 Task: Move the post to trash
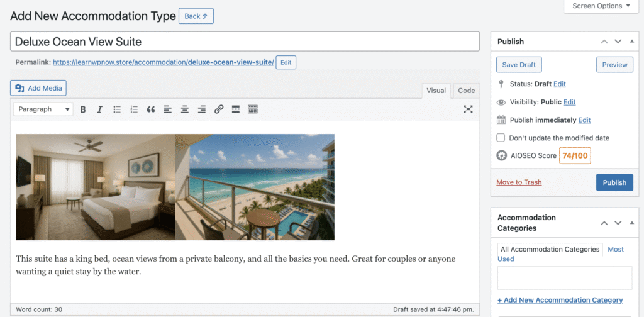point(519,182)
